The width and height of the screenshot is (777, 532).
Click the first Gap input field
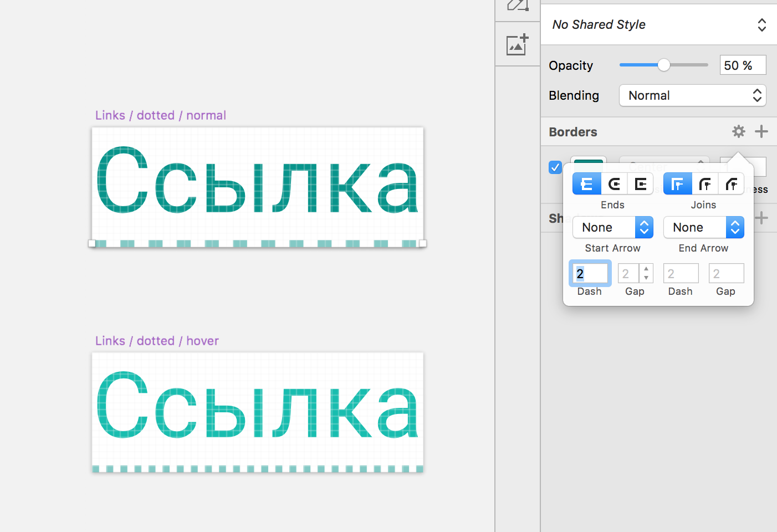(x=628, y=273)
